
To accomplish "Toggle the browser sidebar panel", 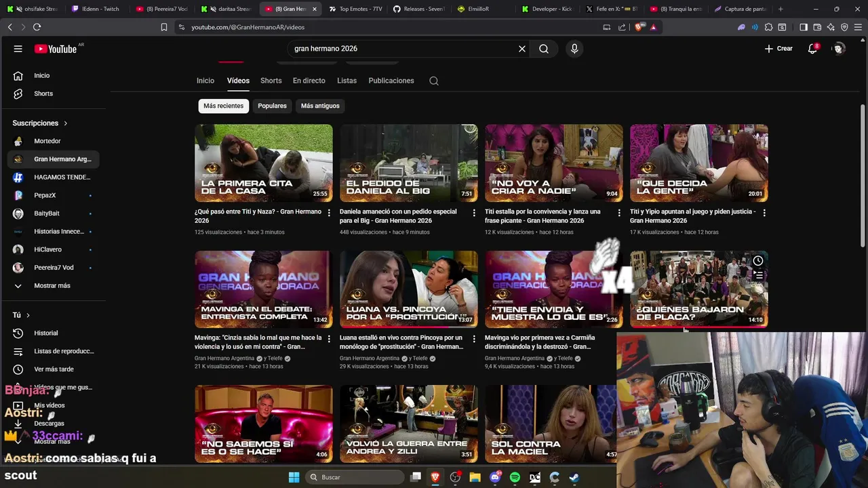I will tap(804, 27).
